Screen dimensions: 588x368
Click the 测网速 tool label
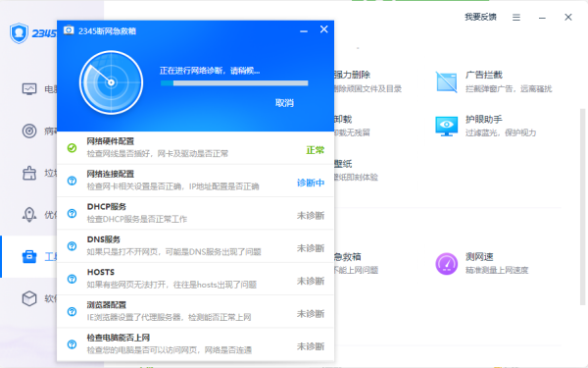tap(479, 257)
